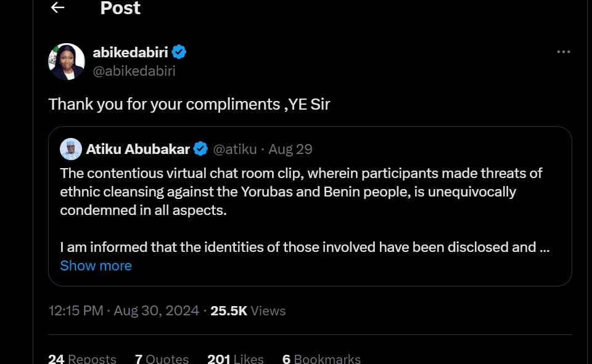Image resolution: width=592 pixels, height=364 pixels.
Task: Click the 25.5K Views count
Action: 248,311
